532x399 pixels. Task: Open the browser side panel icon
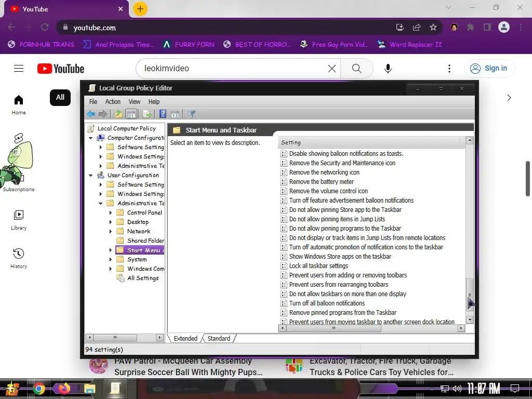(487, 27)
